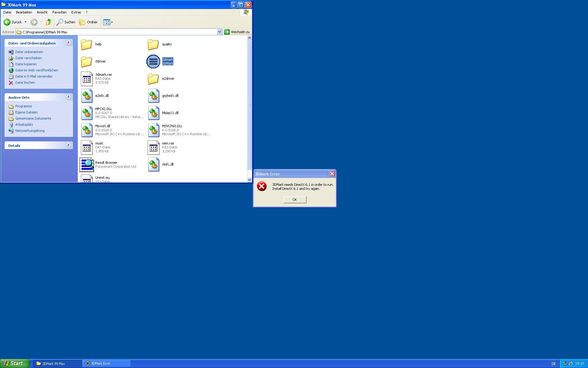Image resolution: width=588 pixels, height=368 pixels.
Task: Select the e2mfc.dll file icon
Action: pyautogui.click(x=87, y=96)
